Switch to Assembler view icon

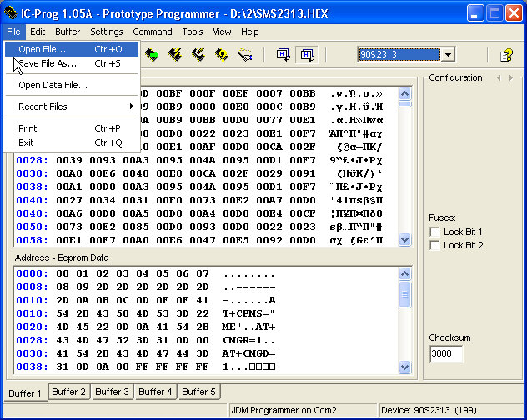[283, 55]
